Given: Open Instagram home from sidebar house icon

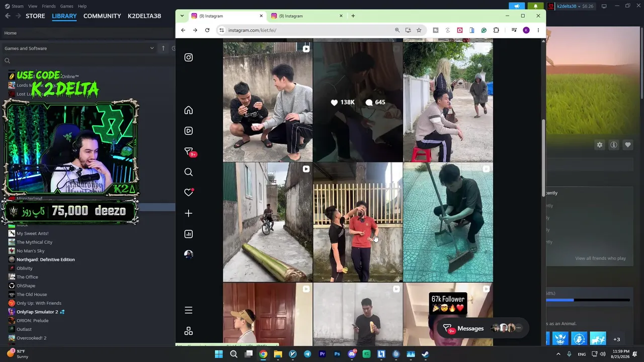Looking at the screenshot, I should click(x=189, y=110).
